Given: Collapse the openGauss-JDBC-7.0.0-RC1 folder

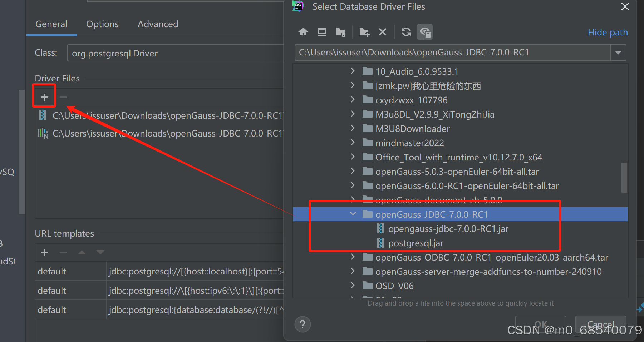Looking at the screenshot, I should (353, 214).
